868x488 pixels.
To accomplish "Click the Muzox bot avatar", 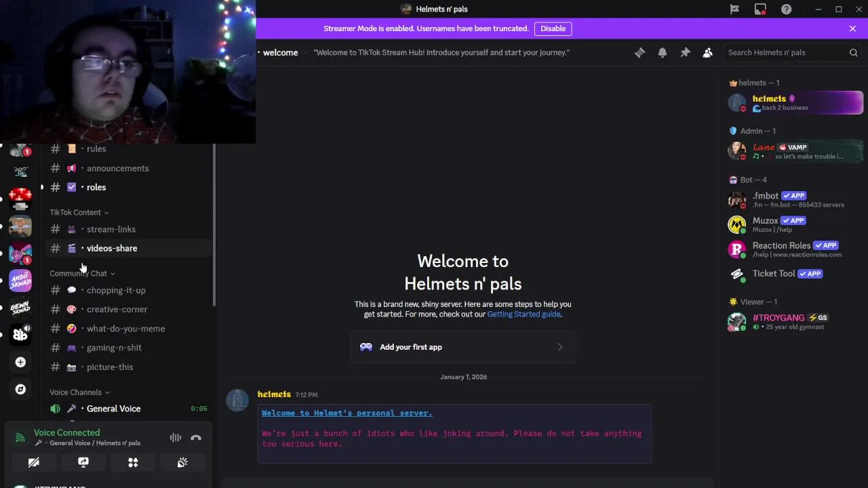I will pyautogui.click(x=737, y=224).
